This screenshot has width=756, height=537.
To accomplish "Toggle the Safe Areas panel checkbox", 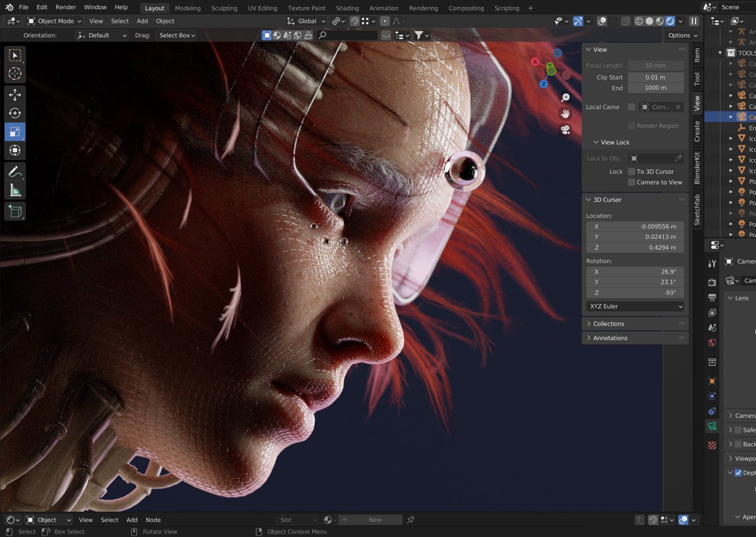I will (x=738, y=430).
